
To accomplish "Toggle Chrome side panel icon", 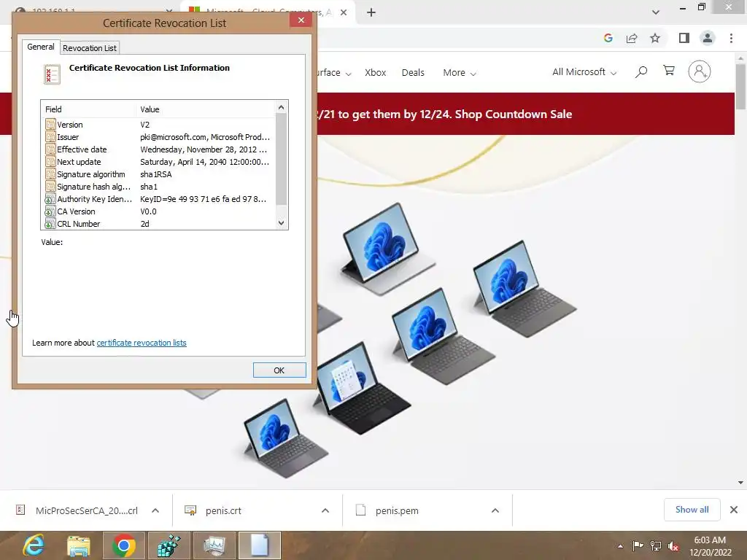I will [684, 38].
